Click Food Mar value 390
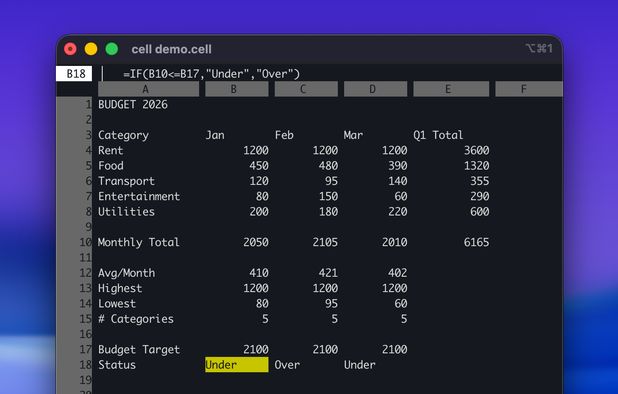This screenshot has width=618, height=394. (398, 166)
